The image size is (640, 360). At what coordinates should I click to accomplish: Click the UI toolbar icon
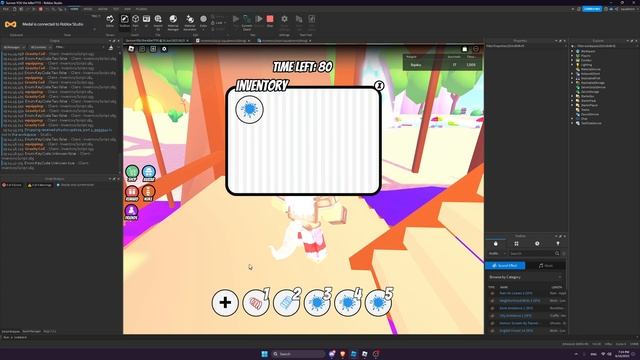pyautogui.click(x=147, y=21)
